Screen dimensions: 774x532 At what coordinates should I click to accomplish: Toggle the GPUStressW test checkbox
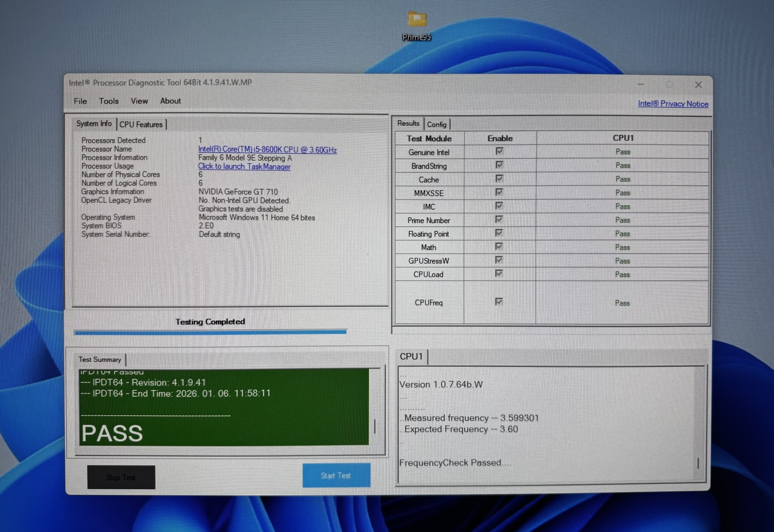point(499,260)
